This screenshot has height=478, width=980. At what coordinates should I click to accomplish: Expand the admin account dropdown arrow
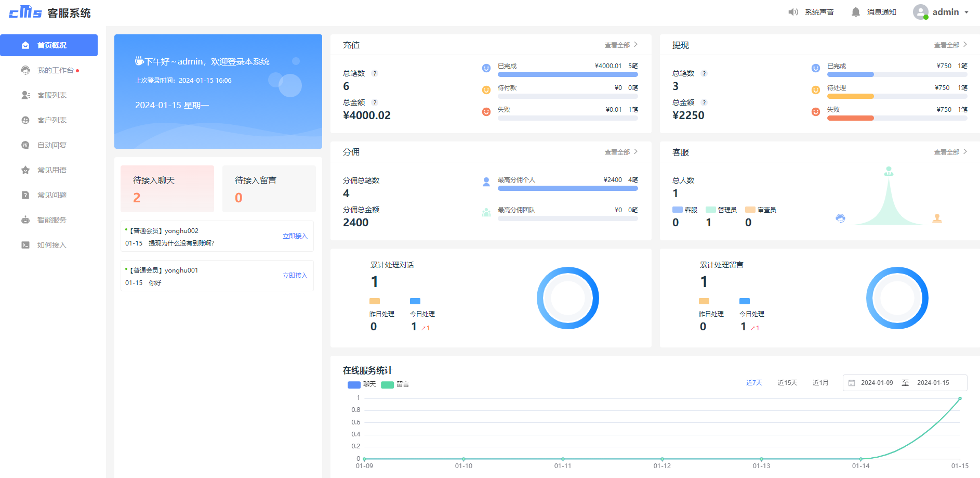(x=966, y=12)
